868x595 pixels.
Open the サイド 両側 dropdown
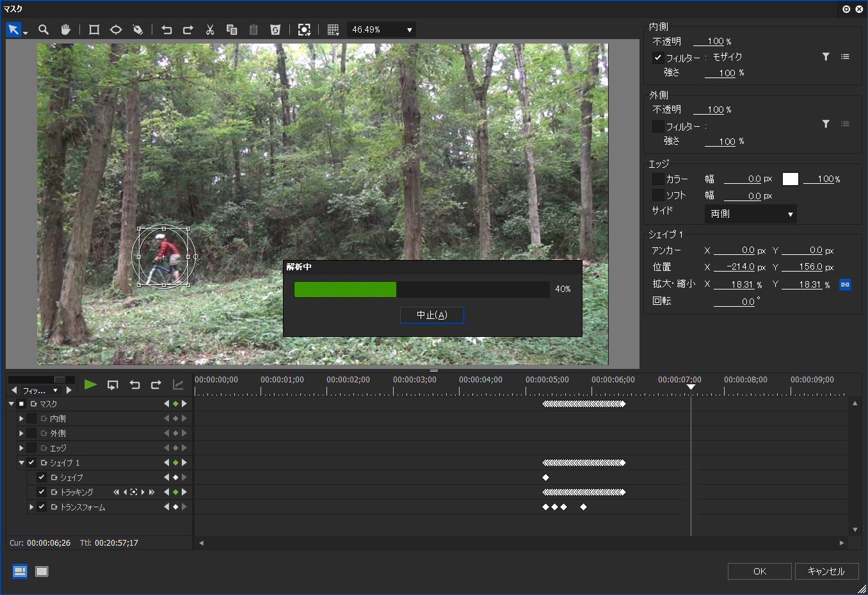click(750, 214)
